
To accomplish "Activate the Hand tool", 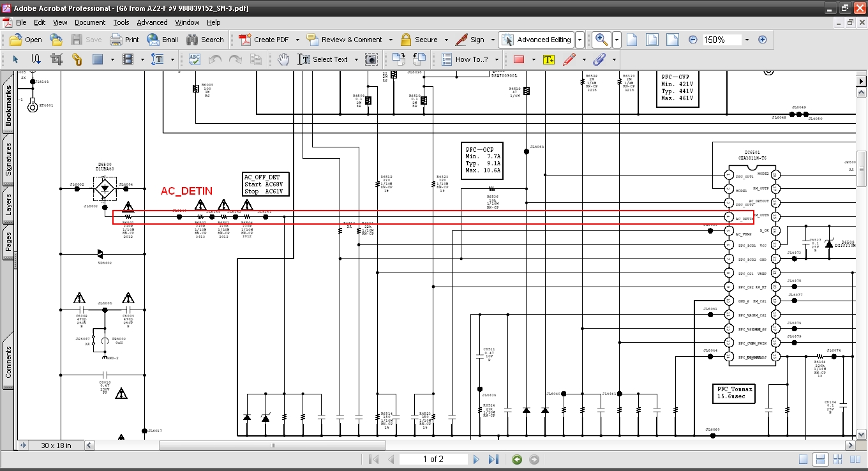I will (284, 59).
